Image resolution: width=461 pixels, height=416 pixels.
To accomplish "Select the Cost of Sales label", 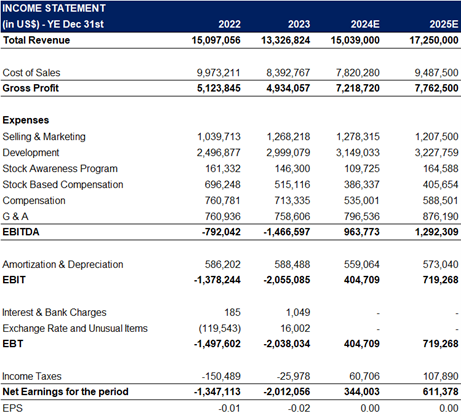I will 31,73.
